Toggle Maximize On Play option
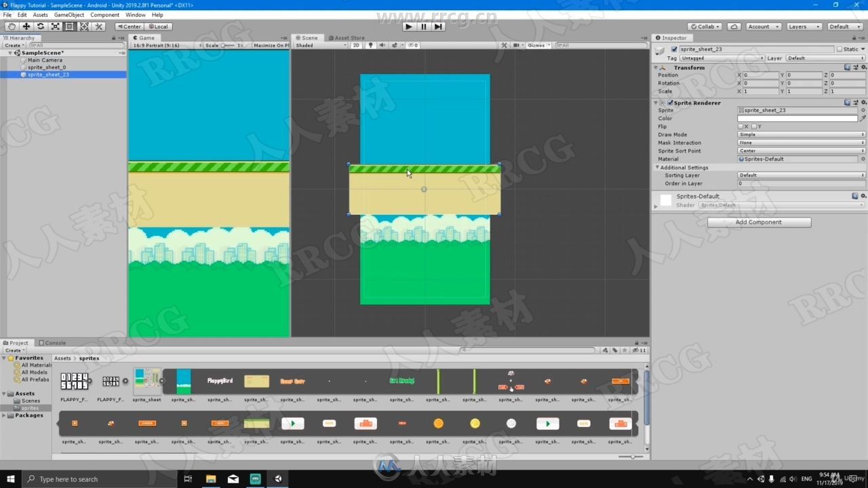Viewport: 868px width, 488px height. 271,45
